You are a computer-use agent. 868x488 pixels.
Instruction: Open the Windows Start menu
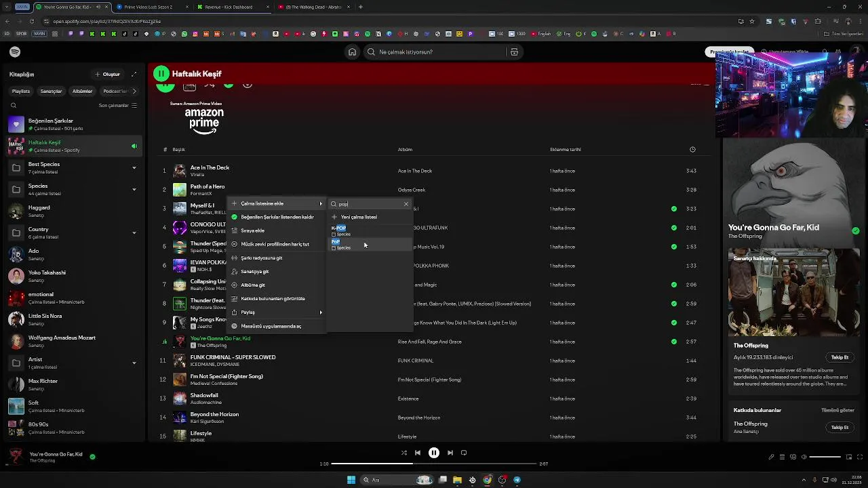point(351,480)
